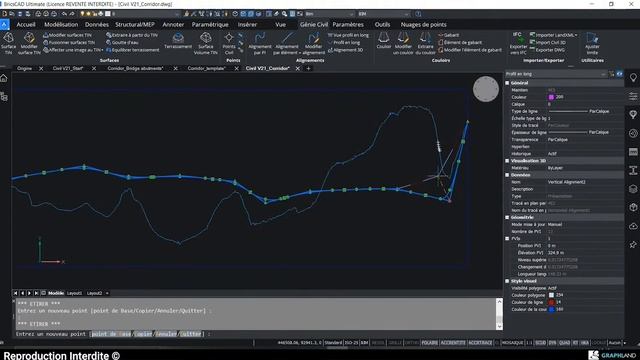This screenshot has width=640, height=360.
Task: Click Exporter vers IFC icon
Action: 518,43
